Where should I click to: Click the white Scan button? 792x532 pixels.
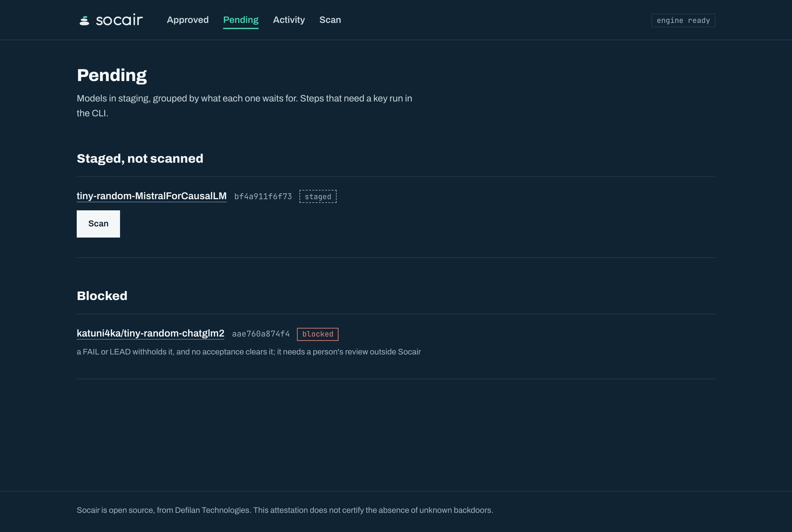coord(98,224)
